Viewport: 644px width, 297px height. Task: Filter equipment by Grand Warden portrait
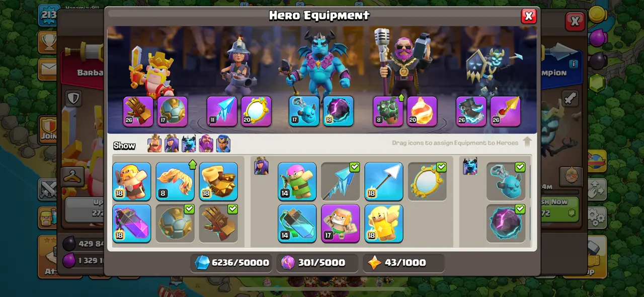click(x=206, y=144)
